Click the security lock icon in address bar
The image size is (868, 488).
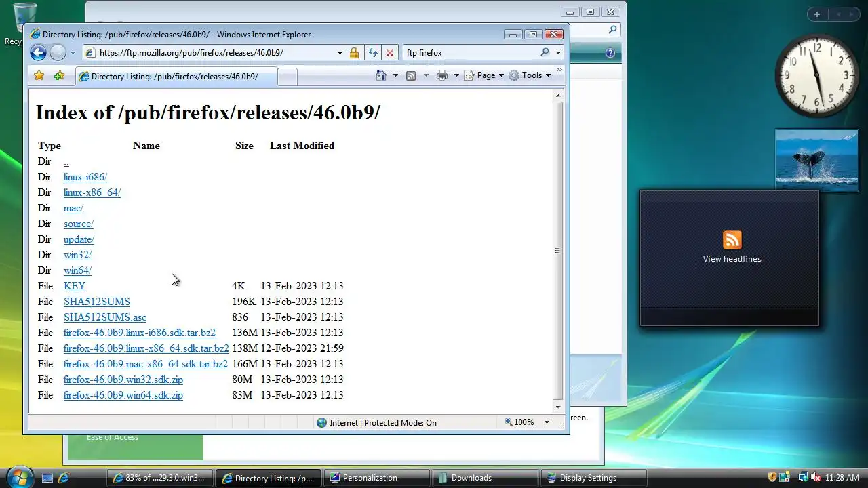point(354,52)
